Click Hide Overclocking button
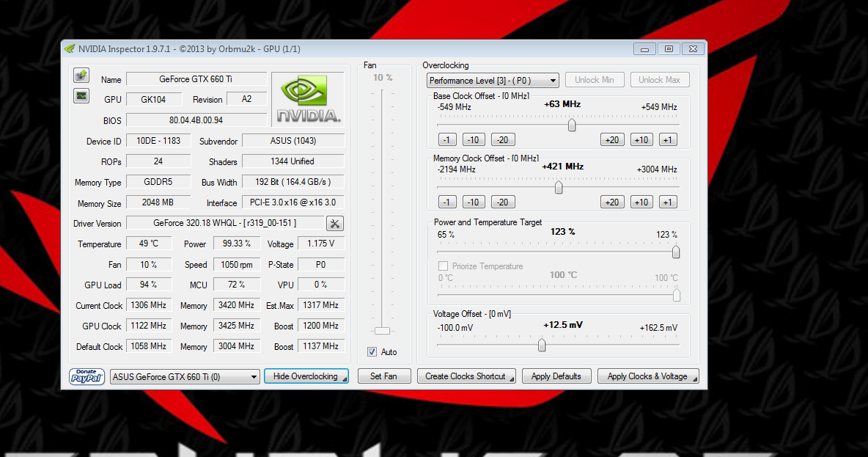 [x=306, y=376]
